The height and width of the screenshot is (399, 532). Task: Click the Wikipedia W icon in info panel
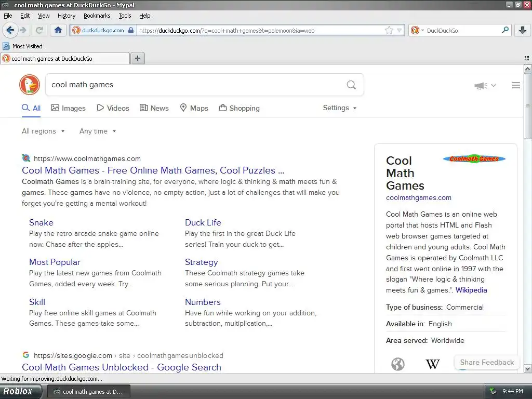[x=433, y=364]
